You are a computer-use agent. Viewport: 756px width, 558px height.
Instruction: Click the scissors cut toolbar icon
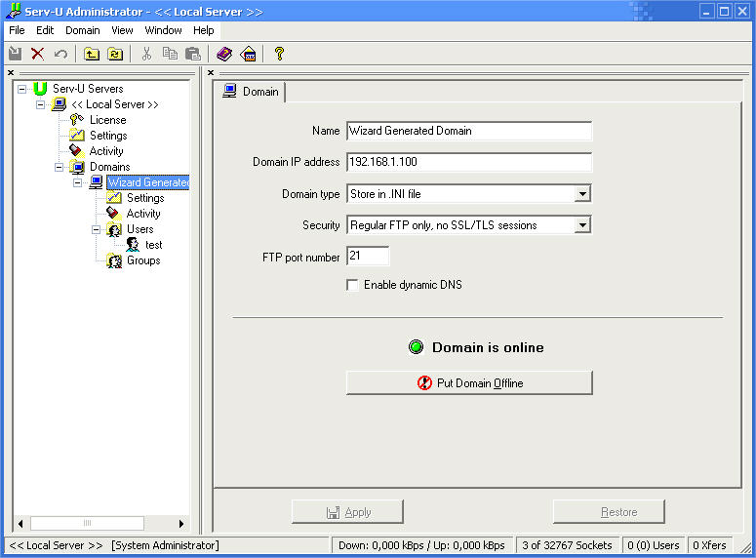pos(146,54)
